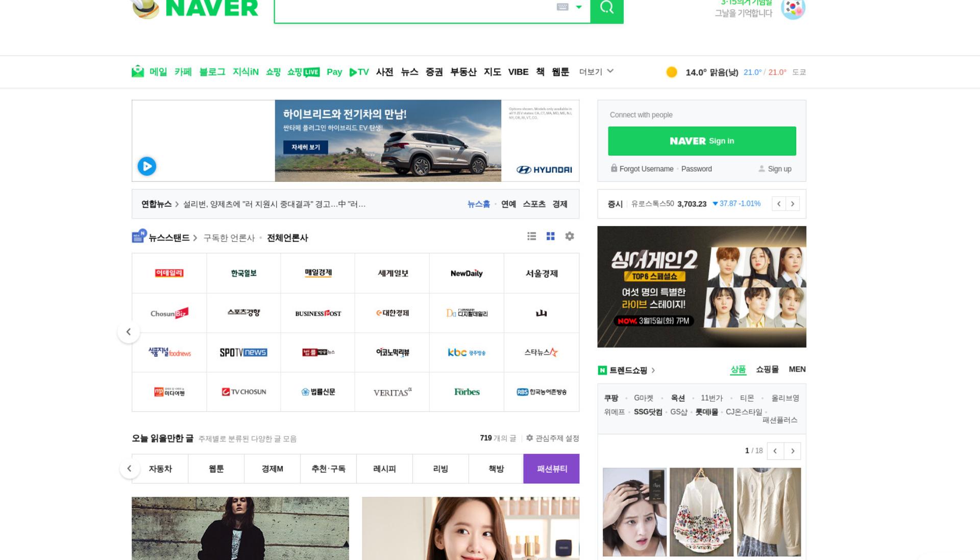Select the 구독한 언론사 tab

click(x=229, y=238)
